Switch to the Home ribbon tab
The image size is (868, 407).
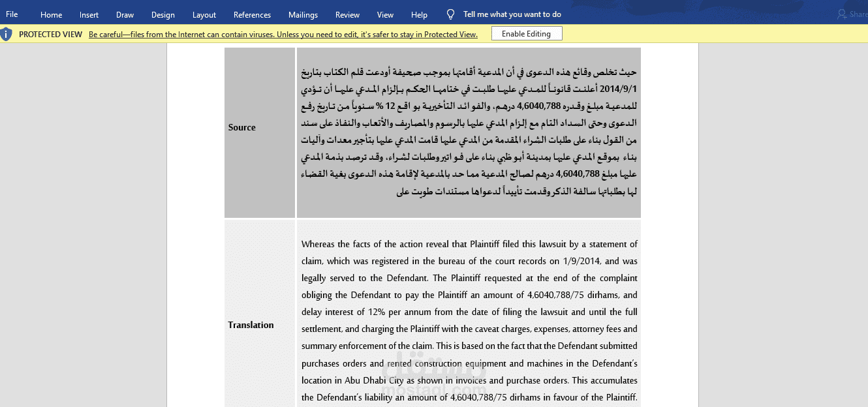click(x=51, y=14)
